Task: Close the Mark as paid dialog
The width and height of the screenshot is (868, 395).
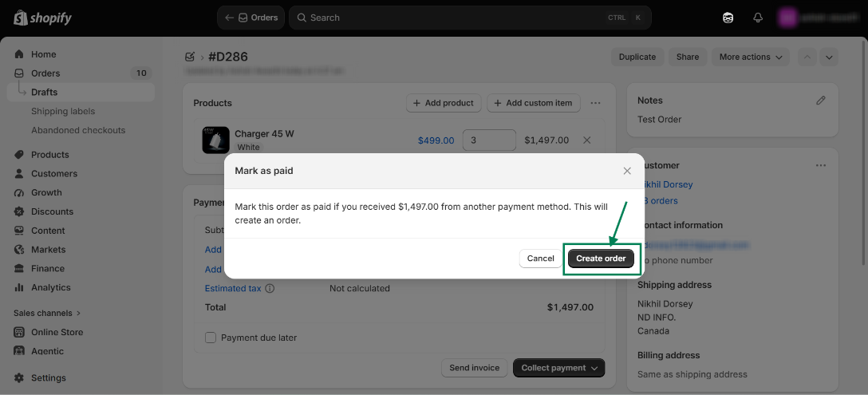Action: coord(627,172)
